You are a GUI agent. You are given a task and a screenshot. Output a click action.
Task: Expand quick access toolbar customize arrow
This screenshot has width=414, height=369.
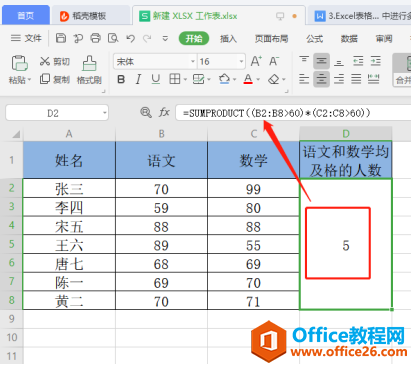point(165,39)
